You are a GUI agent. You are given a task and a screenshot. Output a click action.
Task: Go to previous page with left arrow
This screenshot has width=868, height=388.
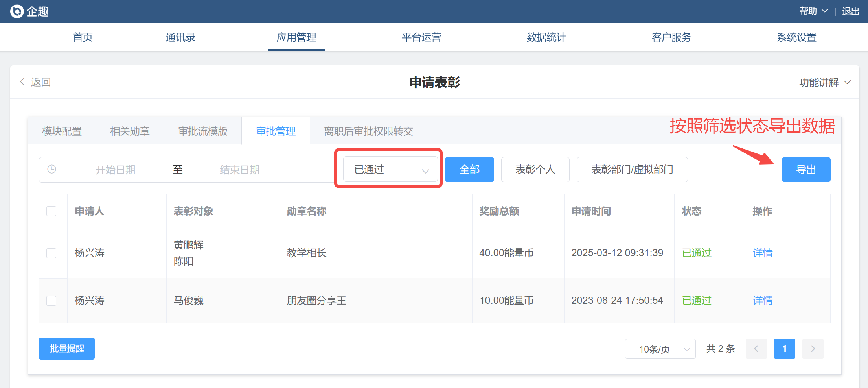(756, 349)
